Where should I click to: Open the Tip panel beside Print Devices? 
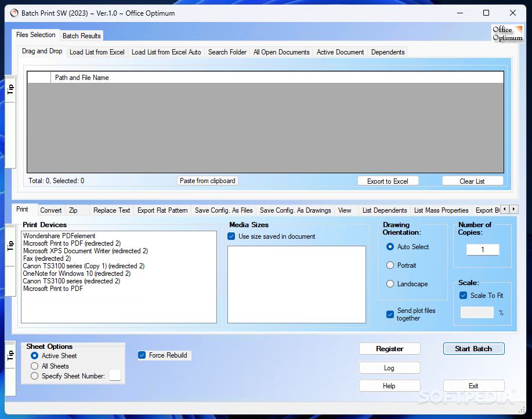pos(10,245)
